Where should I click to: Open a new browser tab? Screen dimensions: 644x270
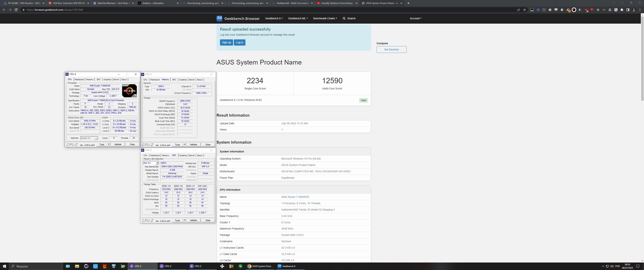(408, 3)
